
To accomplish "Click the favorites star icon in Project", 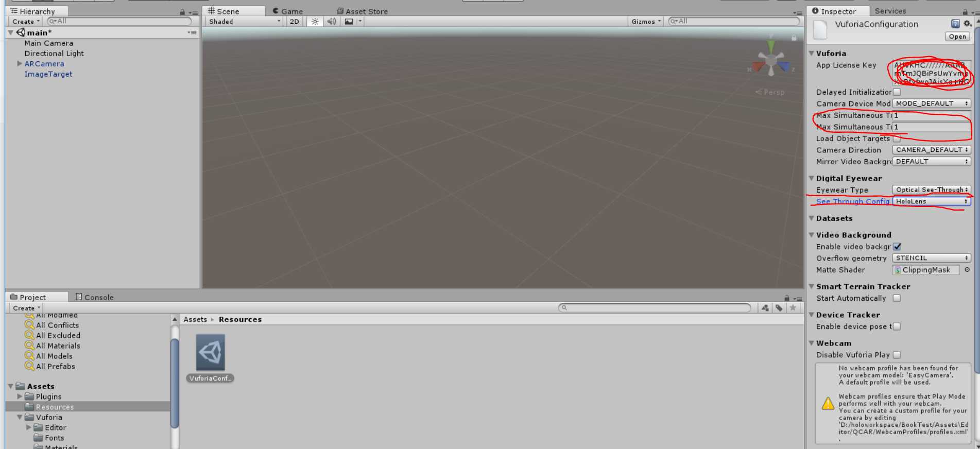I will 793,308.
